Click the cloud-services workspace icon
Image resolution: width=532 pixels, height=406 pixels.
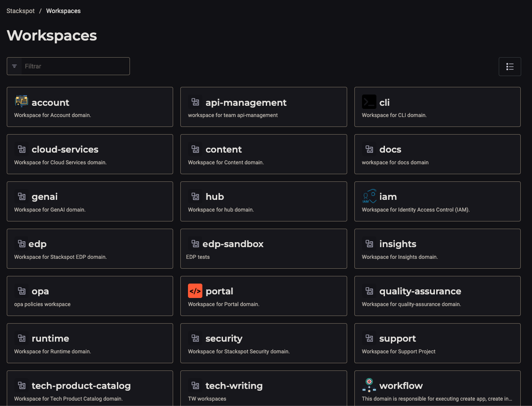click(22, 149)
